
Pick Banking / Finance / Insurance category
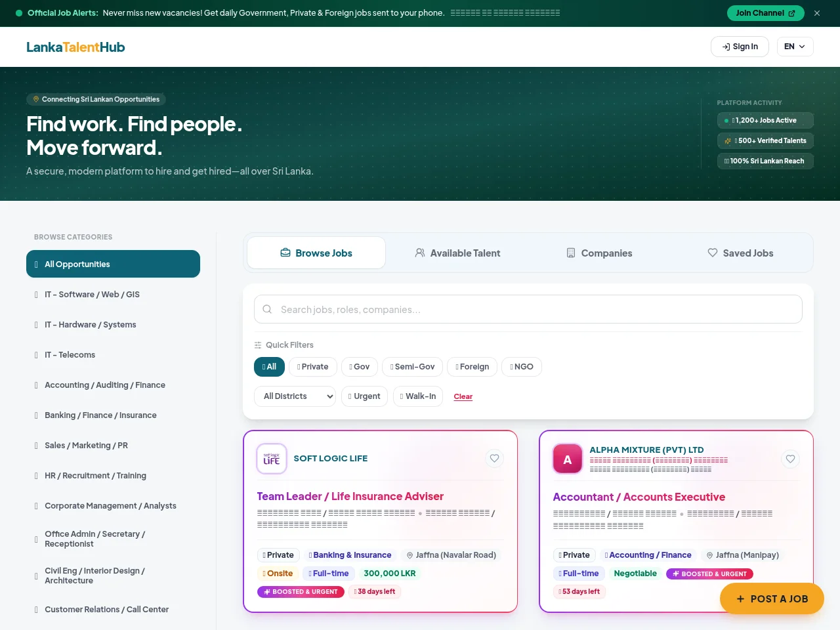pos(113,415)
